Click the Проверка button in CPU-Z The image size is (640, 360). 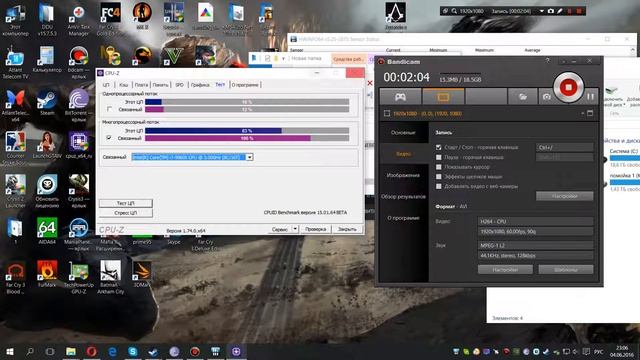click(x=316, y=229)
